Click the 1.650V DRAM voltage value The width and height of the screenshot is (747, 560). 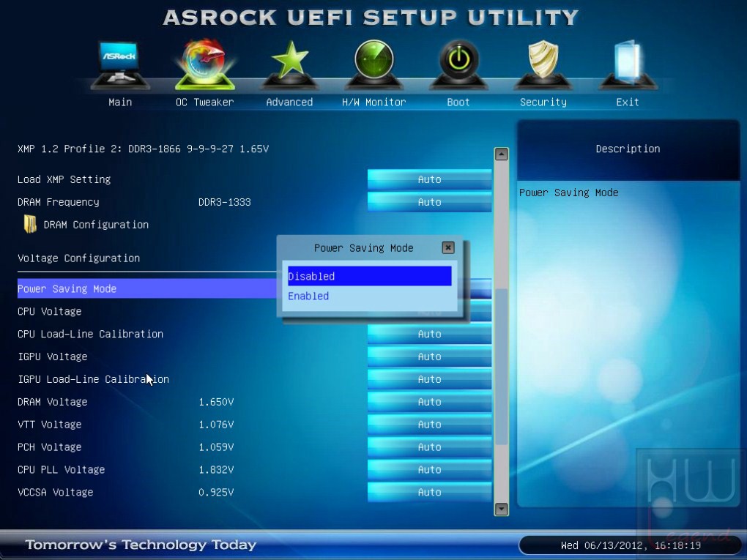coord(216,402)
